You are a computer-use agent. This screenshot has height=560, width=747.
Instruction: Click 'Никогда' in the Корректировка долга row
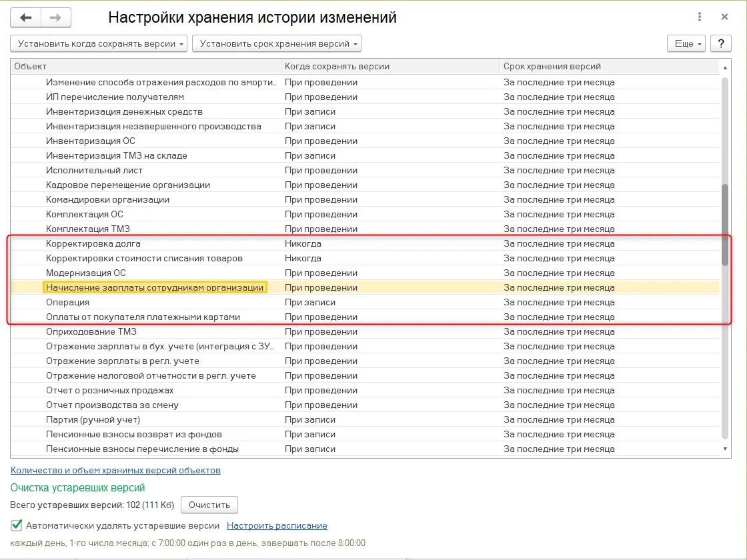tap(303, 244)
